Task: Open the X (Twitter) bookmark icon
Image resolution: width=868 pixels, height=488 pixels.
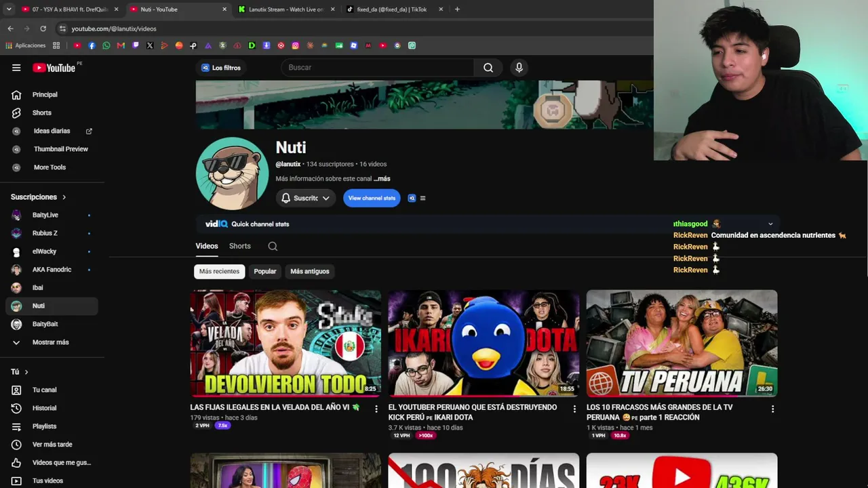Action: pos(150,45)
